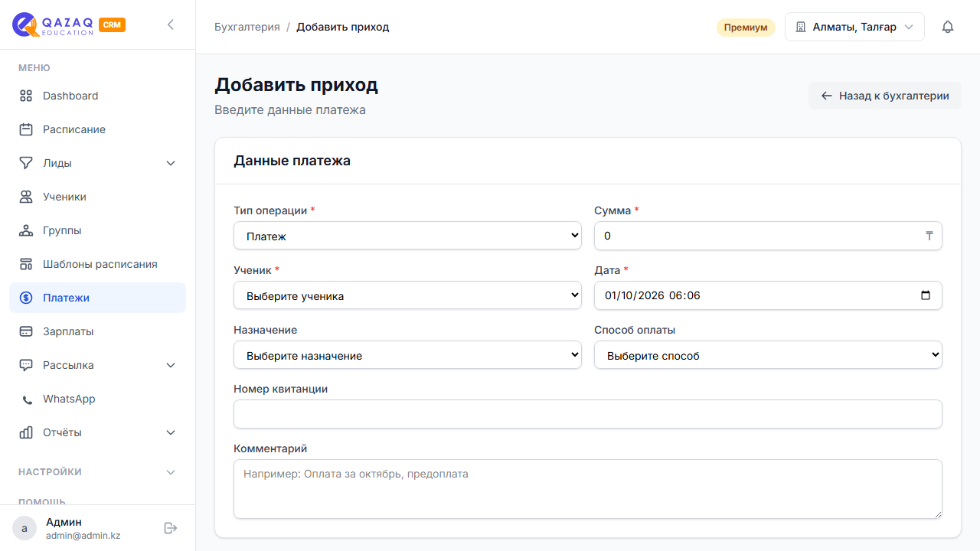
Task: Open the Выберите способ payment method dropdown
Action: pyautogui.click(x=768, y=355)
